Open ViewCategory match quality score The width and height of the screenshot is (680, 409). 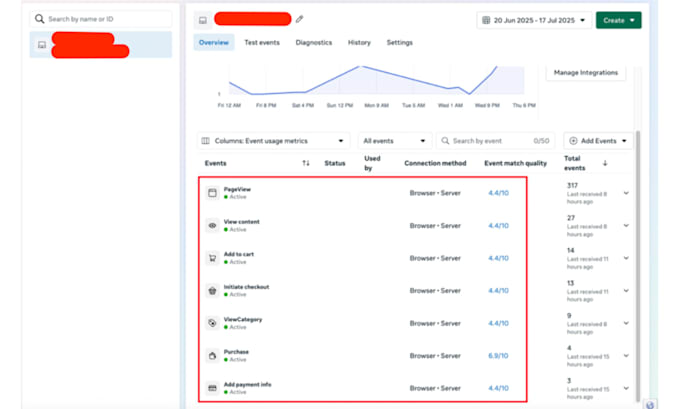(498, 323)
